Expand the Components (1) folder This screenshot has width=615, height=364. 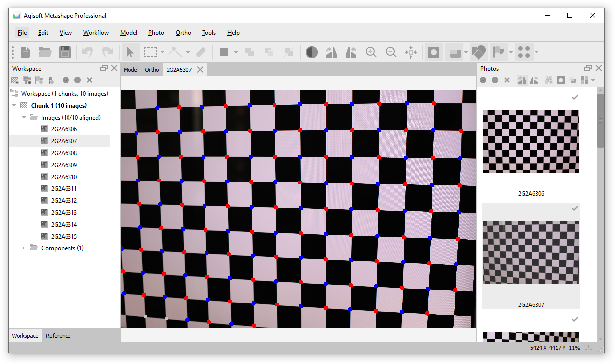tap(23, 248)
